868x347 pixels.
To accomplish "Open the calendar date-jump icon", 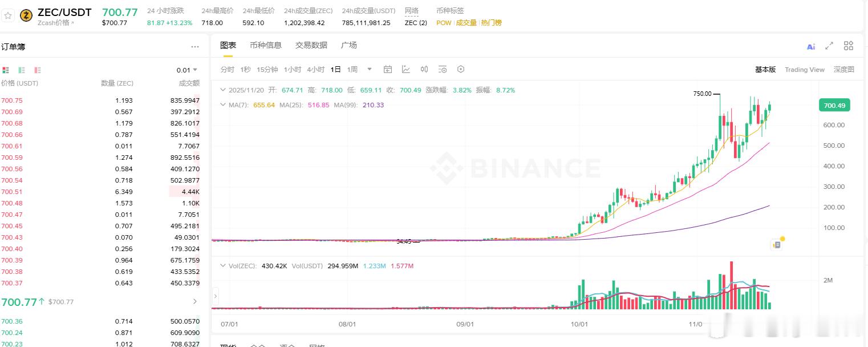I will [x=388, y=69].
